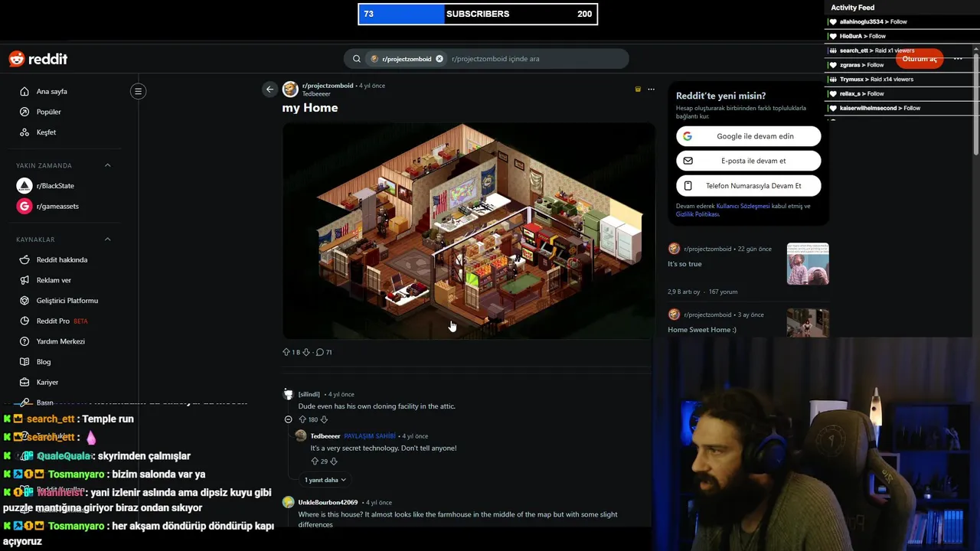Open Tedbeeeer user profile in reply
This screenshot has height=551, width=980.
point(325,436)
